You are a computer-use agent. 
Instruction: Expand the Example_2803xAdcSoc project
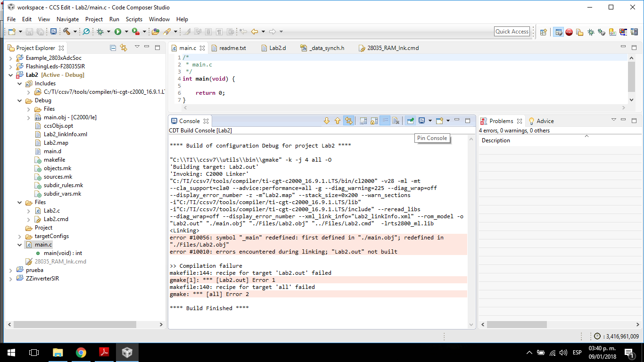(x=11, y=58)
